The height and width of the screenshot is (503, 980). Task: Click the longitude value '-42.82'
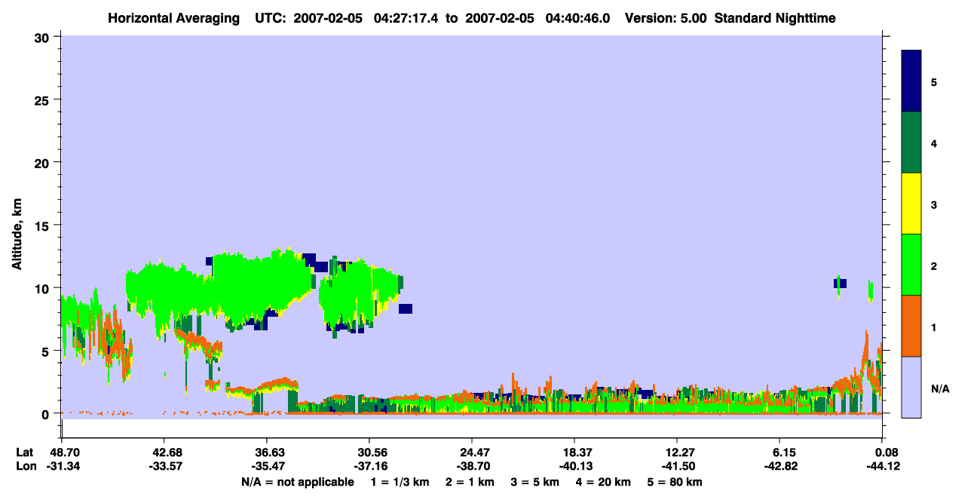pyautogui.click(x=782, y=467)
